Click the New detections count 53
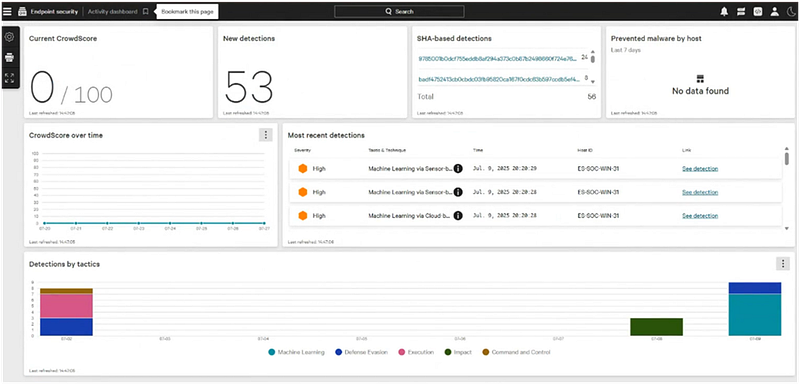800x385 pixels. click(x=249, y=87)
